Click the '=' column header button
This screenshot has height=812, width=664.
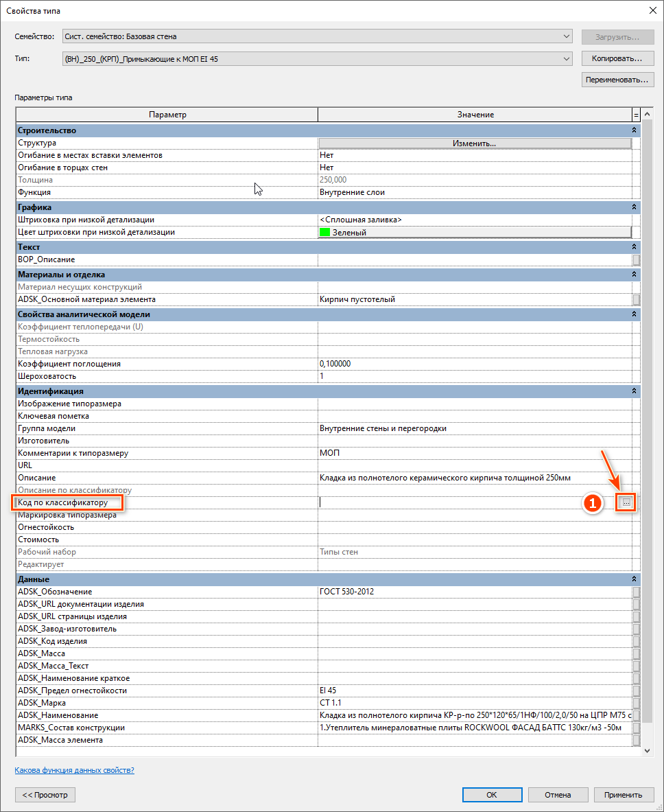pos(636,115)
